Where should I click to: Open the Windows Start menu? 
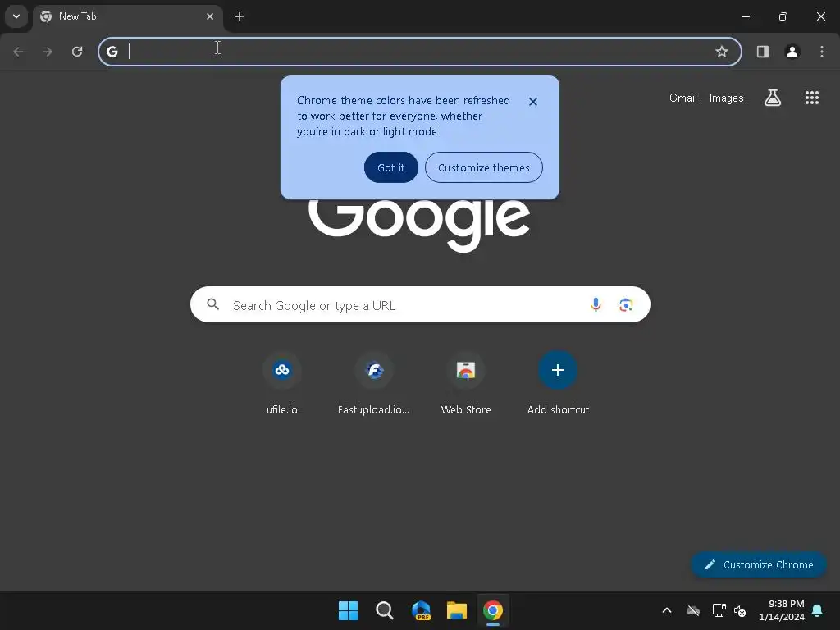tap(348, 610)
